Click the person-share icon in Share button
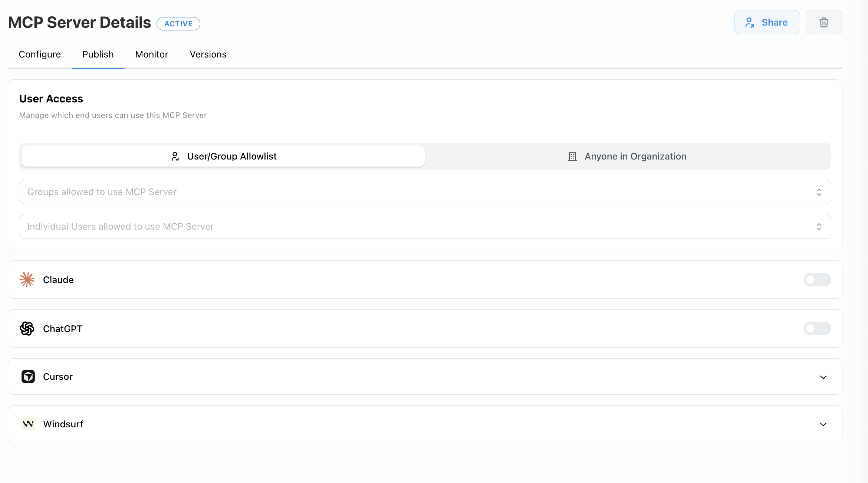The height and width of the screenshot is (483, 868). 750,23
